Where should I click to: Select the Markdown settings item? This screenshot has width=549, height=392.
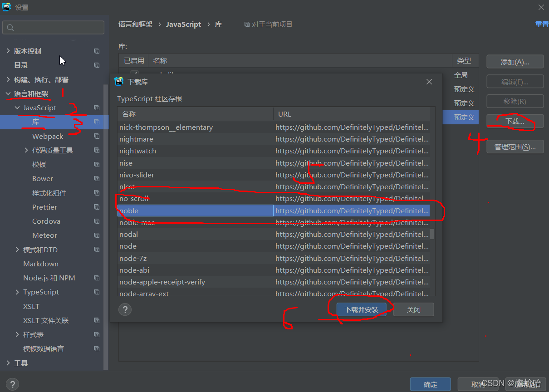(41, 264)
